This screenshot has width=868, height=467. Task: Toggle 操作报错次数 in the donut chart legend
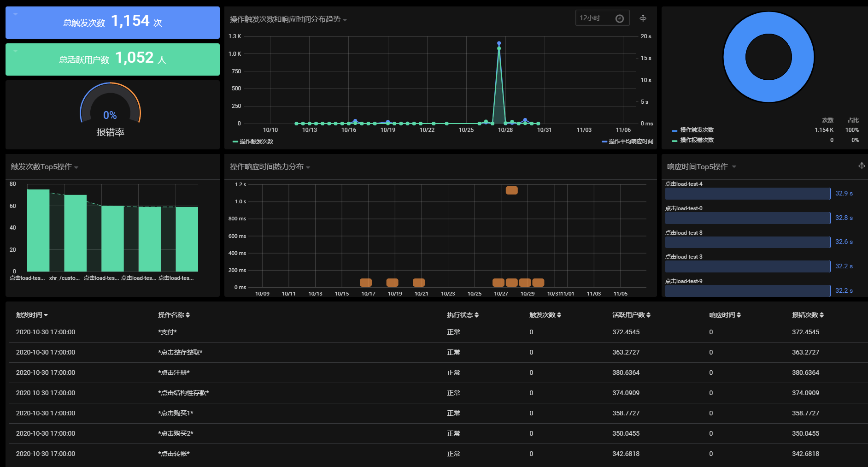(x=697, y=140)
